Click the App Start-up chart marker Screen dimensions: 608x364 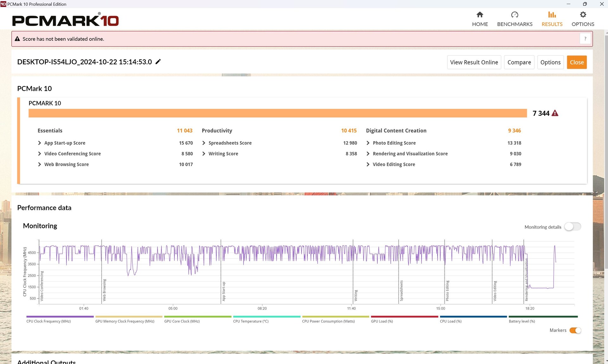[x=224, y=291]
